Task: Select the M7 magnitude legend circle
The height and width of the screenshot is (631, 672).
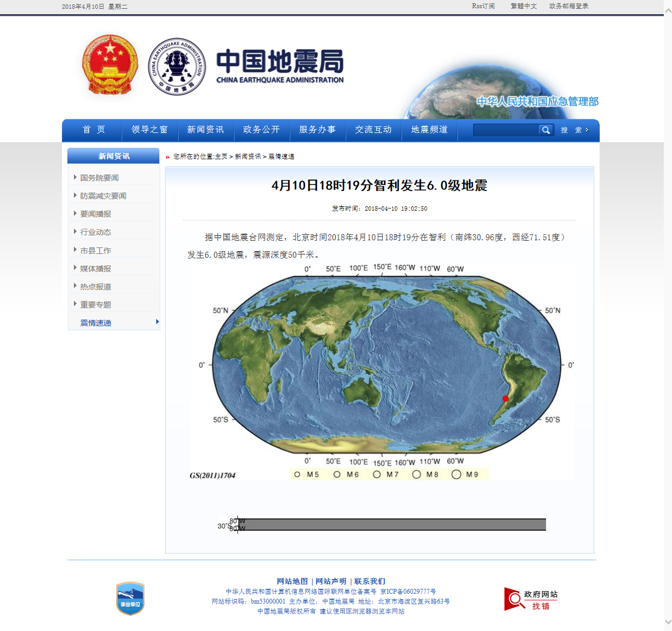Action: tap(376, 474)
